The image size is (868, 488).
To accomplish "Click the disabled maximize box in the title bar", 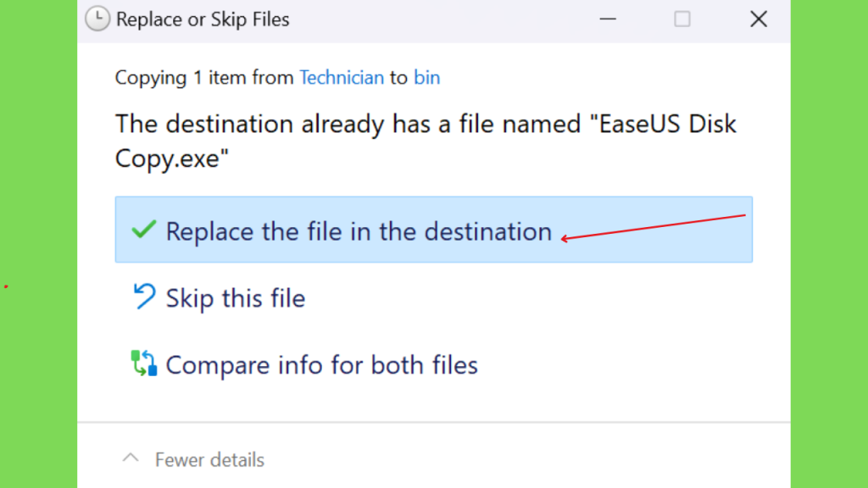I will coord(682,19).
